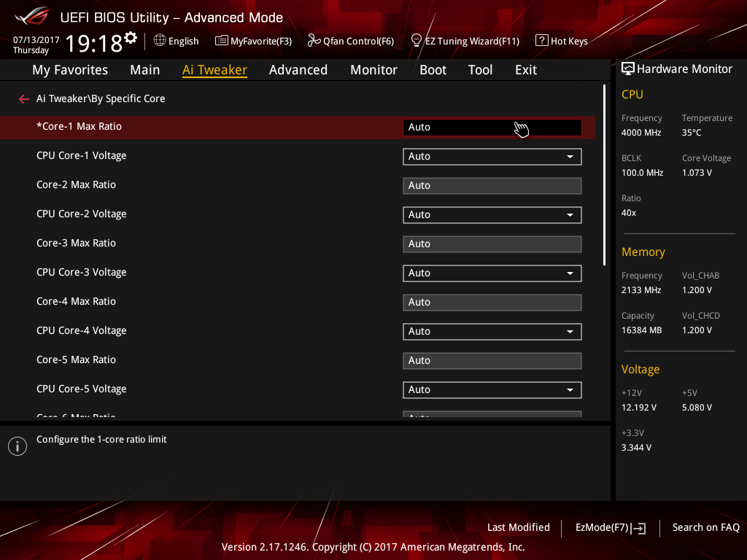
Task: Click Last Modified at the bottom
Action: pos(519,527)
